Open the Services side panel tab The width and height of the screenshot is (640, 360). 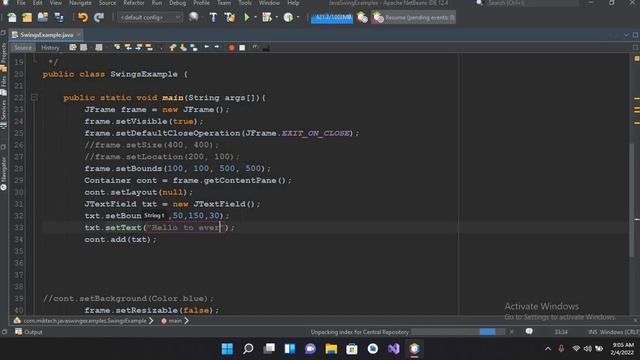pyautogui.click(x=4, y=113)
